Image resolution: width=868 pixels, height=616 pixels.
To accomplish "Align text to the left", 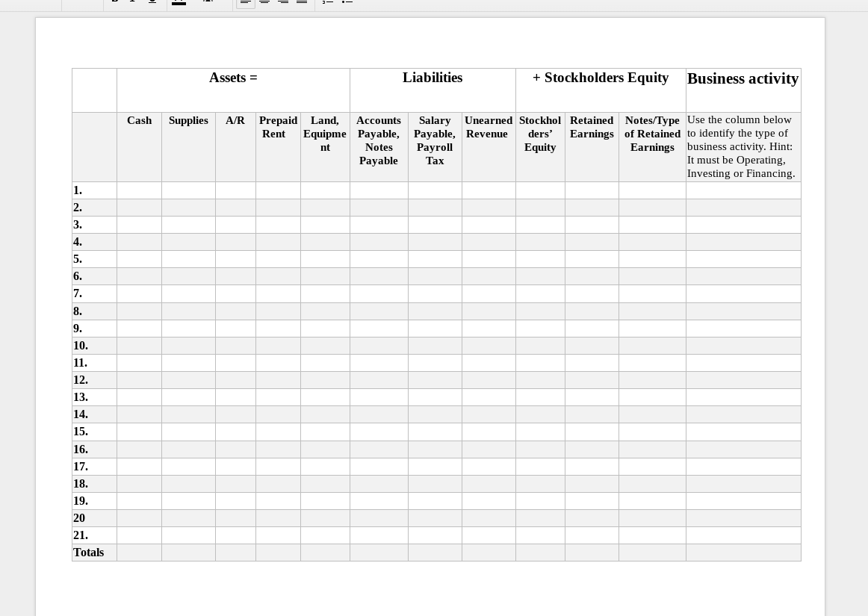I will [x=246, y=2].
